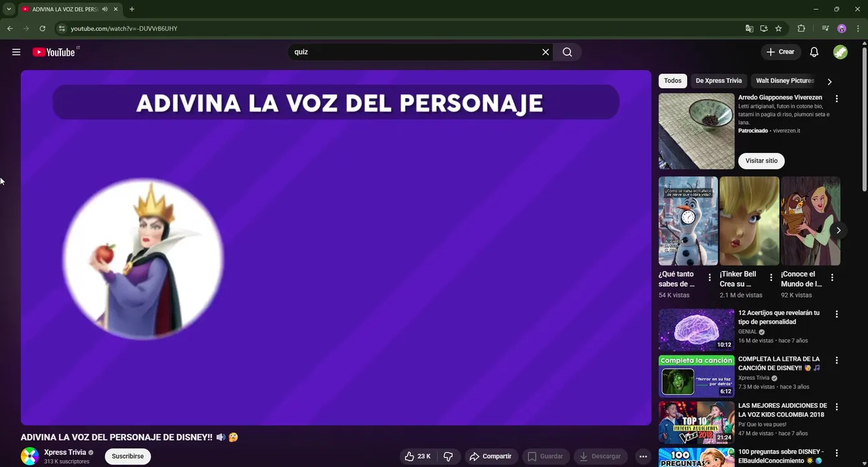
Task: Bookmark this tab with the star
Action: point(779,29)
